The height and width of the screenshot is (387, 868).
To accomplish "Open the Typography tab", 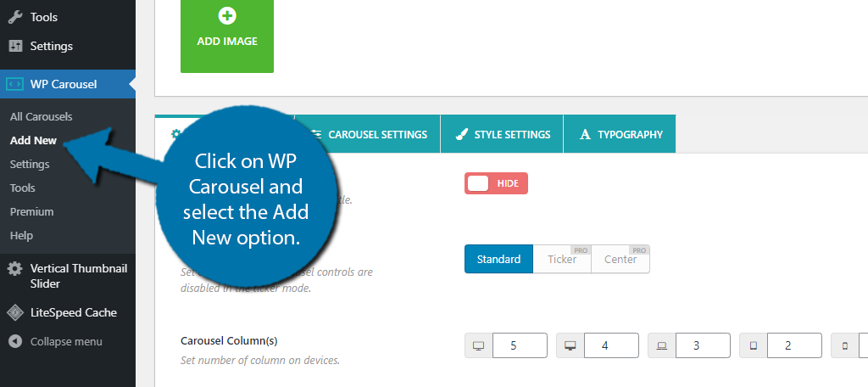I will 620,134.
